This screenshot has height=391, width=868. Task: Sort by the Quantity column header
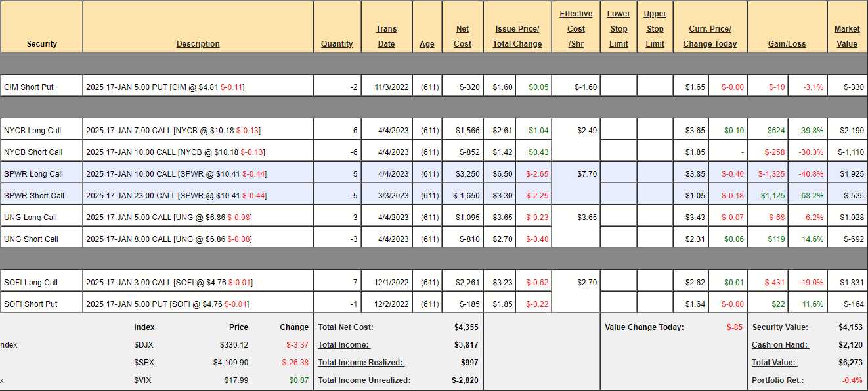337,44
